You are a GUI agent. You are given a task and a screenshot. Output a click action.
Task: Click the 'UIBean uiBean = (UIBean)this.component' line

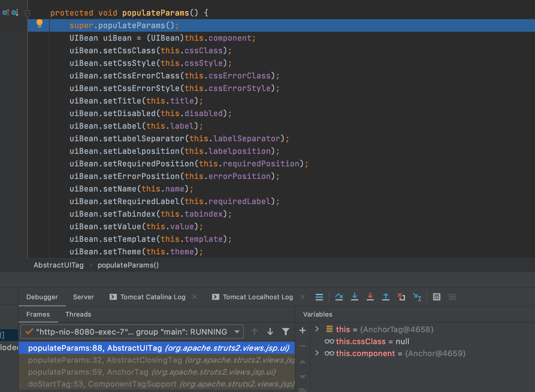coord(163,38)
